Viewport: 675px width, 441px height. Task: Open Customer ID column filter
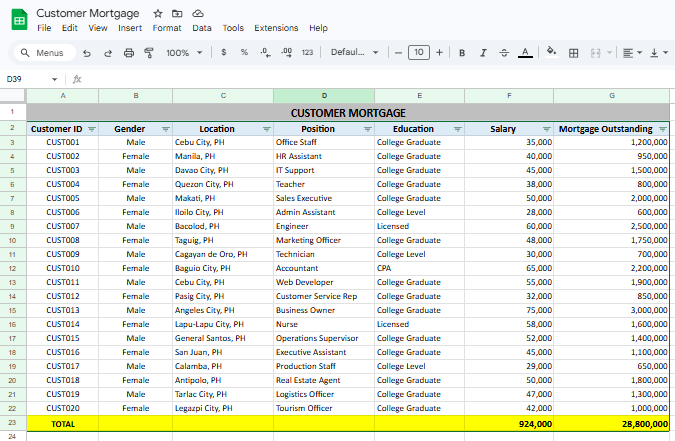tap(92, 129)
